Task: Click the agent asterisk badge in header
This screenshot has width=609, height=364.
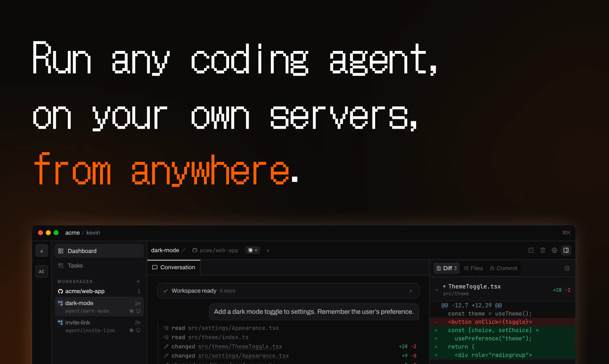Action: pyautogui.click(x=252, y=250)
